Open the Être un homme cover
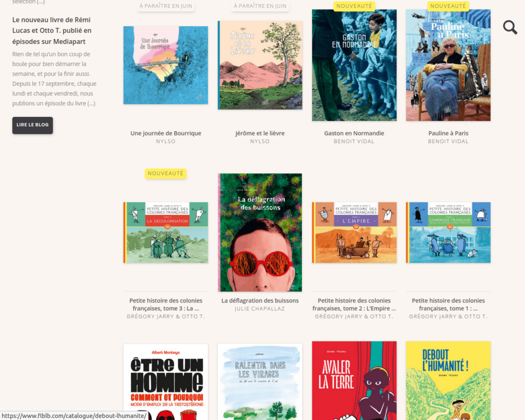 tap(166, 382)
